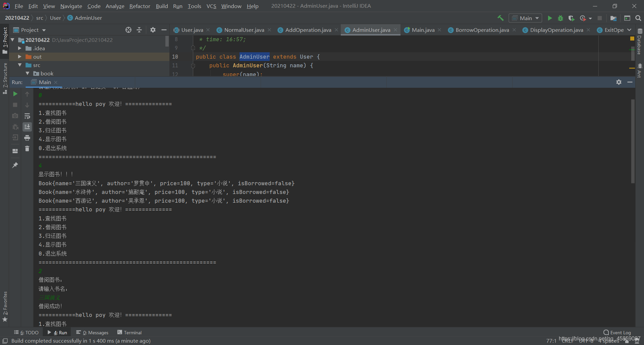Open Search Everywhere magnifier icon
The width and height of the screenshot is (644, 345).
[638, 18]
